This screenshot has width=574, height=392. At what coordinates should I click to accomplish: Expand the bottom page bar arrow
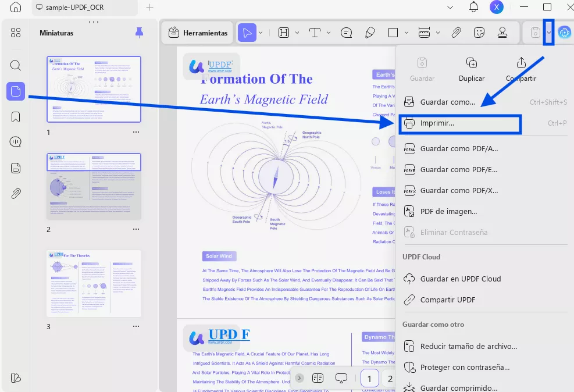299,378
